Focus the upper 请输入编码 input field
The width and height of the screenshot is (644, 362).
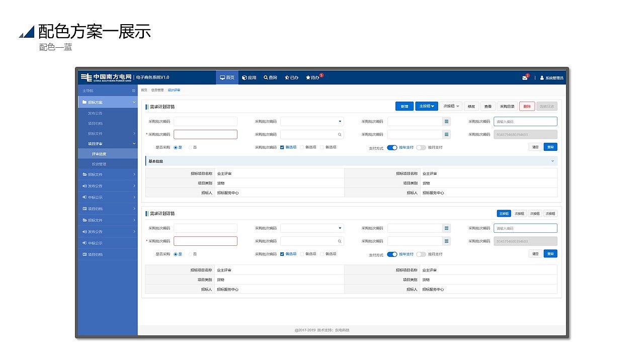(525, 121)
